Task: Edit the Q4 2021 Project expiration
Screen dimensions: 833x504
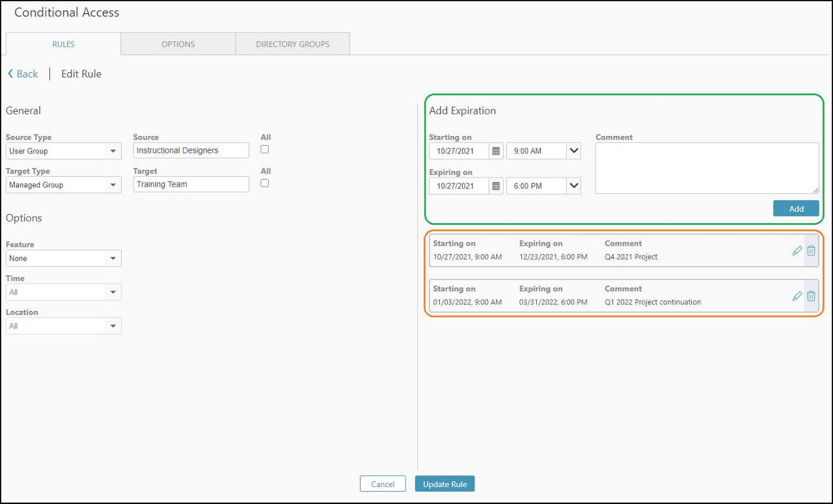Action: click(x=797, y=251)
